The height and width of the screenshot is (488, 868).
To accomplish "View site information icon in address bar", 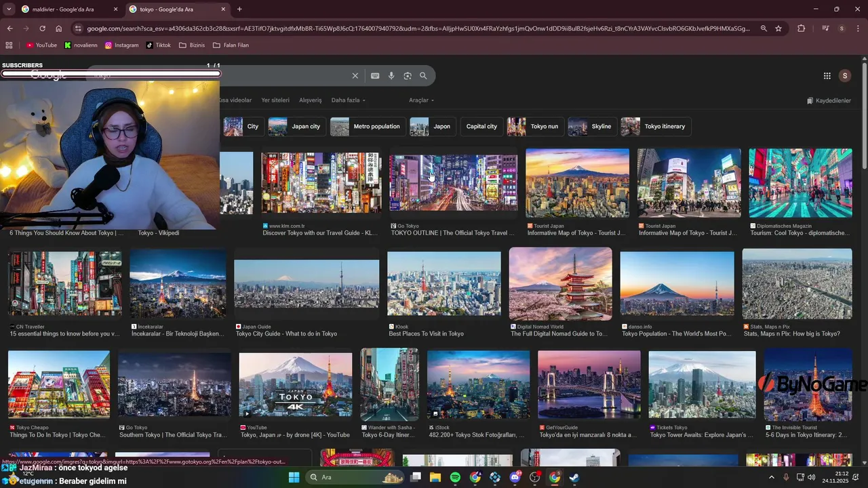I will 78,28.
